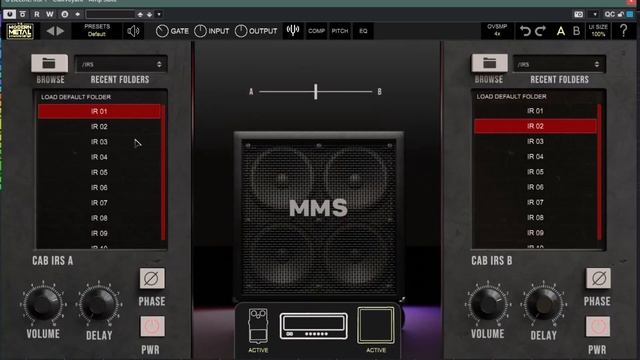Select IR 04 in Cab IRs B list
Image resolution: width=640 pixels, height=360 pixels.
535,156
